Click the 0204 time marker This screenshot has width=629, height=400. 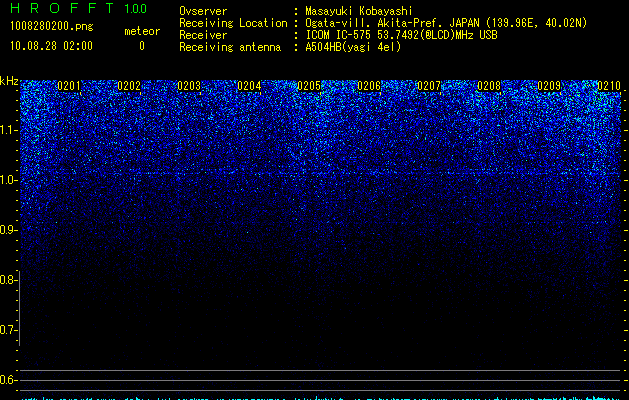[x=249, y=86]
